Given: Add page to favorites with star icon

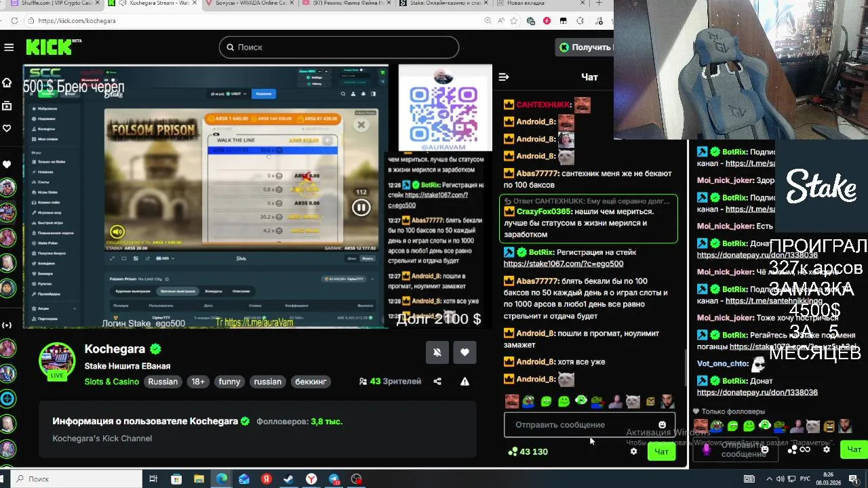Looking at the screenshot, I should 514,21.
